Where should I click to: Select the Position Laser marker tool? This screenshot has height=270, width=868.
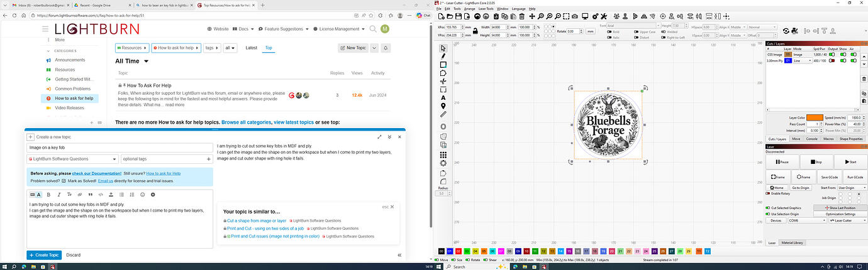(x=443, y=106)
